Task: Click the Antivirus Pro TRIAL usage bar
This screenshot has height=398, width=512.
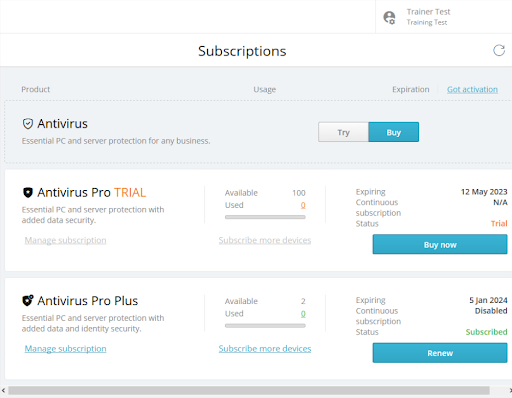Action: [x=265, y=217]
